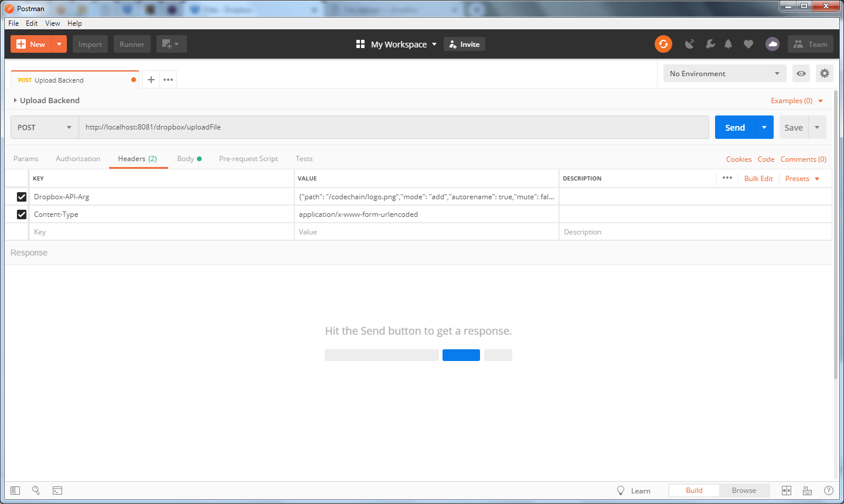Open settings wrench icon in header

pos(710,44)
